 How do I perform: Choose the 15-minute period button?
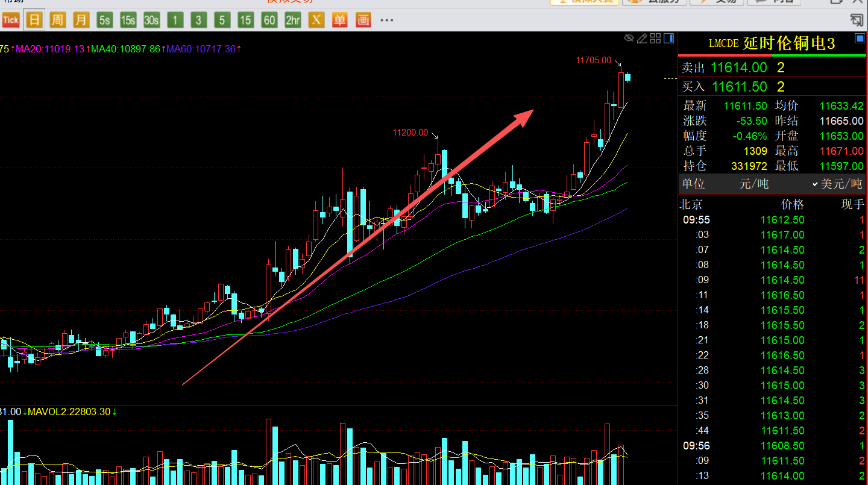[x=245, y=20]
